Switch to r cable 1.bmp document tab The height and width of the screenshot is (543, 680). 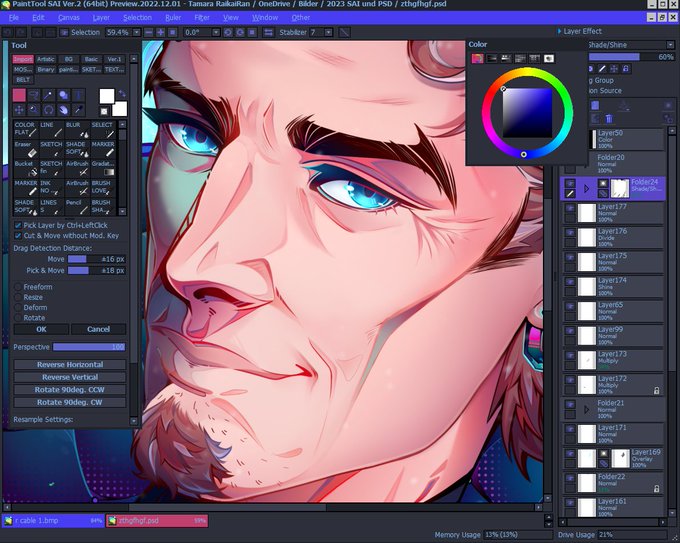tap(53, 520)
